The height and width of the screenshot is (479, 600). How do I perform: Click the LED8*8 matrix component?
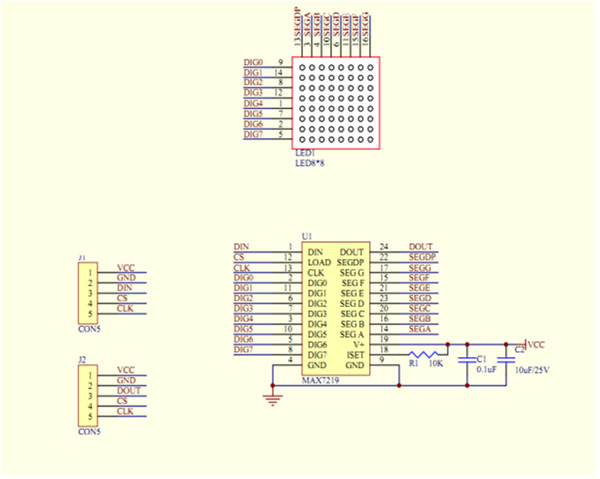click(x=336, y=103)
